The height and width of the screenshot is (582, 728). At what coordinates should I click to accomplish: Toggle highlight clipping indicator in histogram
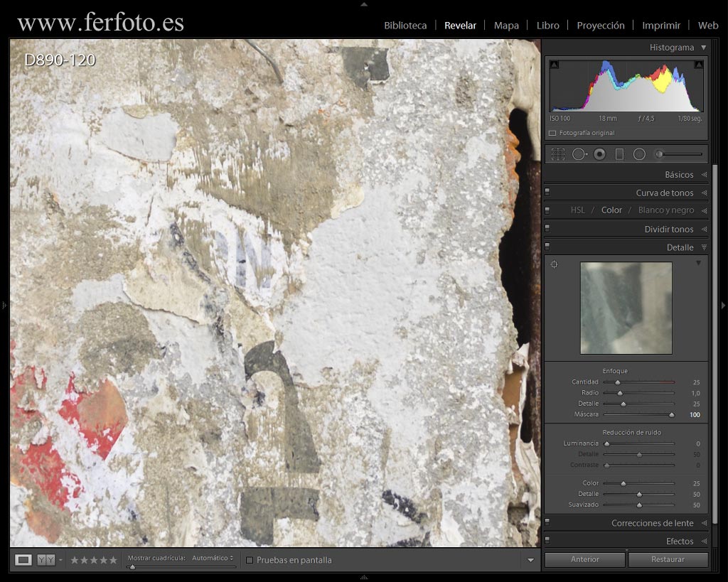click(x=699, y=65)
